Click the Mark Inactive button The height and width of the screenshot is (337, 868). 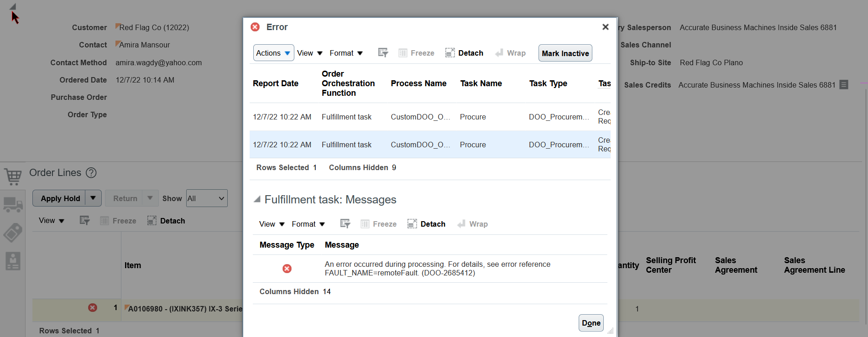point(565,53)
